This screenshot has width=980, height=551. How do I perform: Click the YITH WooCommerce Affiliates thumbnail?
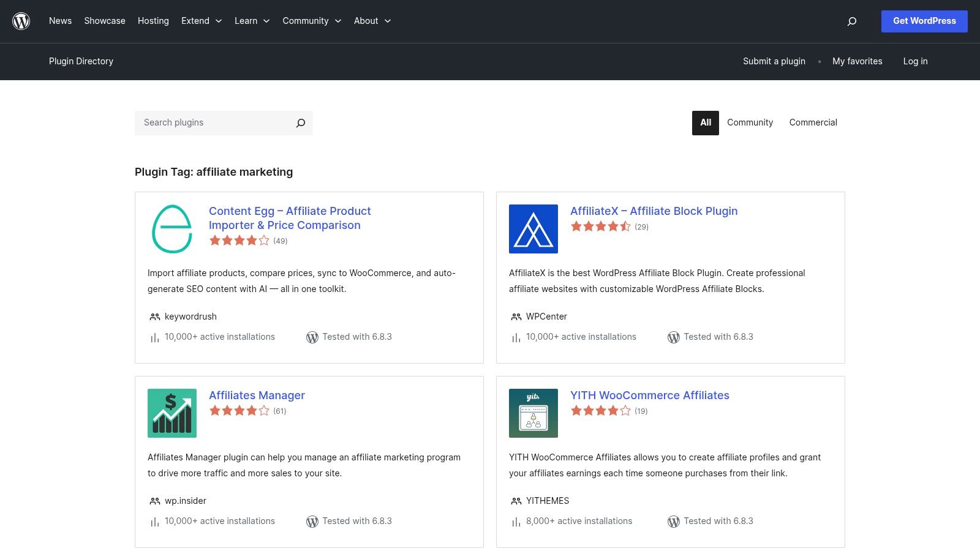pyautogui.click(x=533, y=413)
